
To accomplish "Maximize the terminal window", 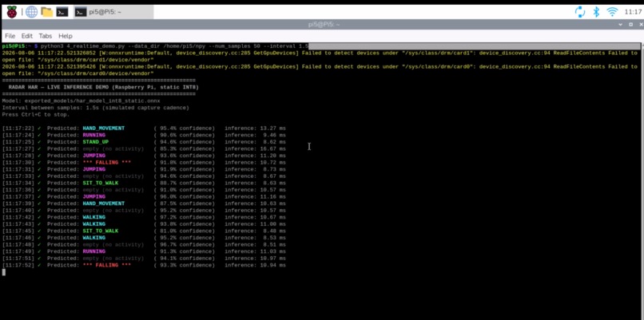I will tap(631, 25).
